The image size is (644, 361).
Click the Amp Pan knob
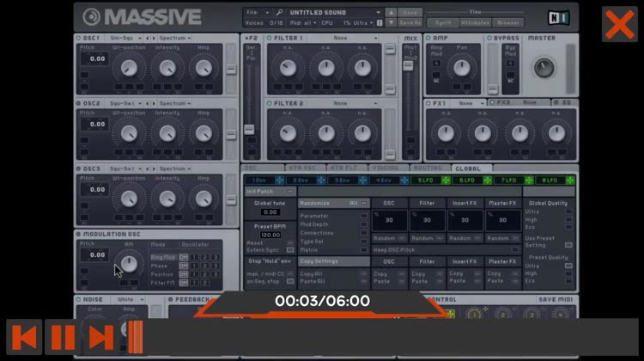click(x=462, y=68)
